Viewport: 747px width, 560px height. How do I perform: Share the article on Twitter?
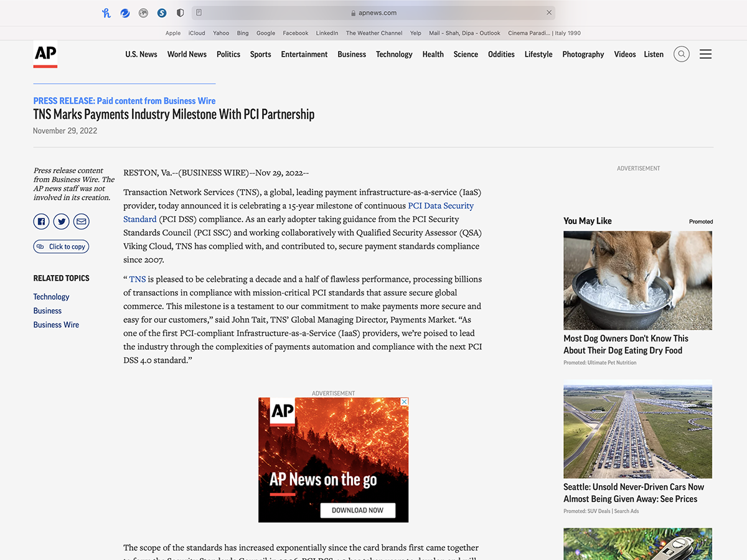[61, 221]
